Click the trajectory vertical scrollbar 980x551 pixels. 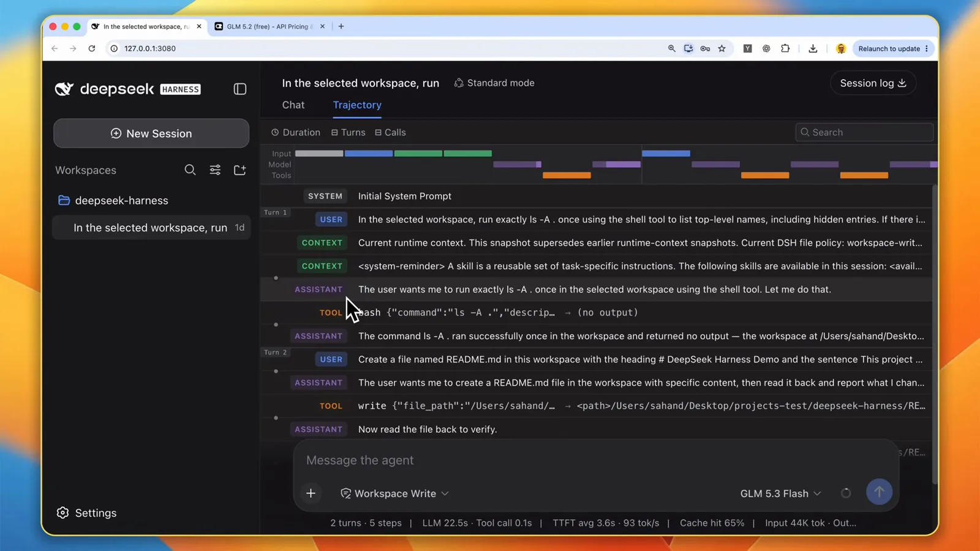(x=935, y=334)
